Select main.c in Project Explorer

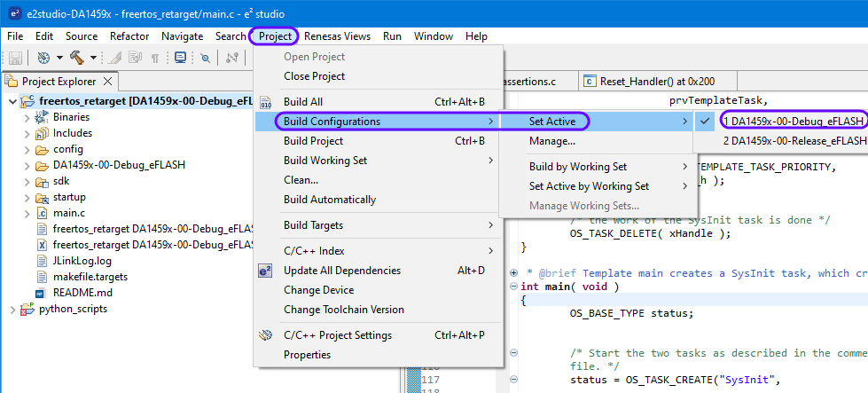pyautogui.click(x=69, y=213)
